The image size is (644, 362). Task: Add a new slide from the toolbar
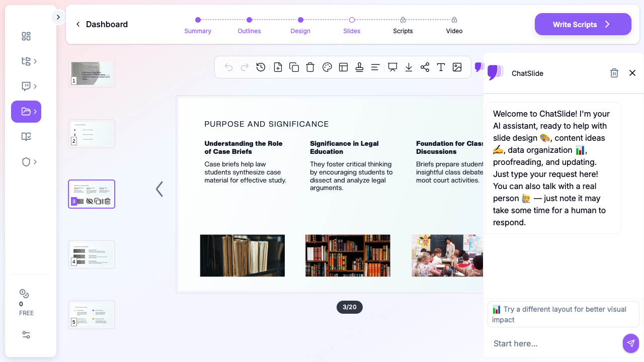(278, 67)
